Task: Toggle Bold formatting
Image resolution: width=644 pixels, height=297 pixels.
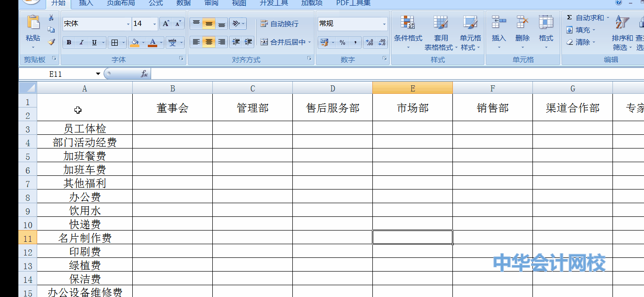Action: (69, 42)
